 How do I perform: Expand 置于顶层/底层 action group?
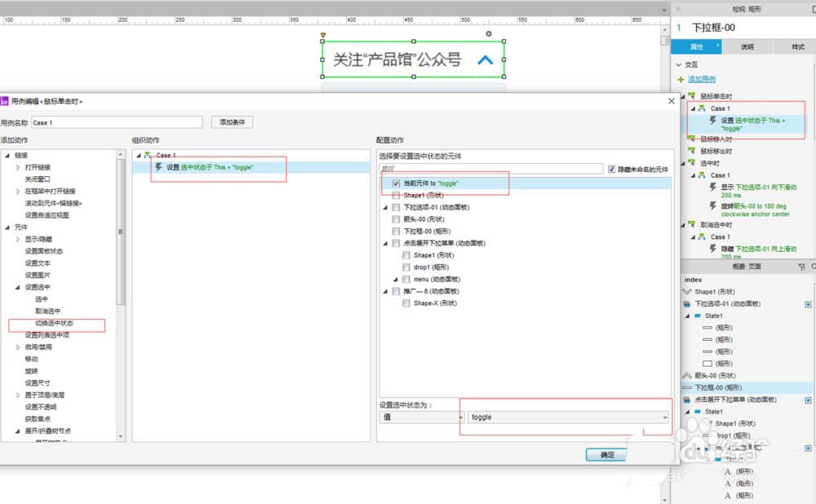[x=18, y=395]
